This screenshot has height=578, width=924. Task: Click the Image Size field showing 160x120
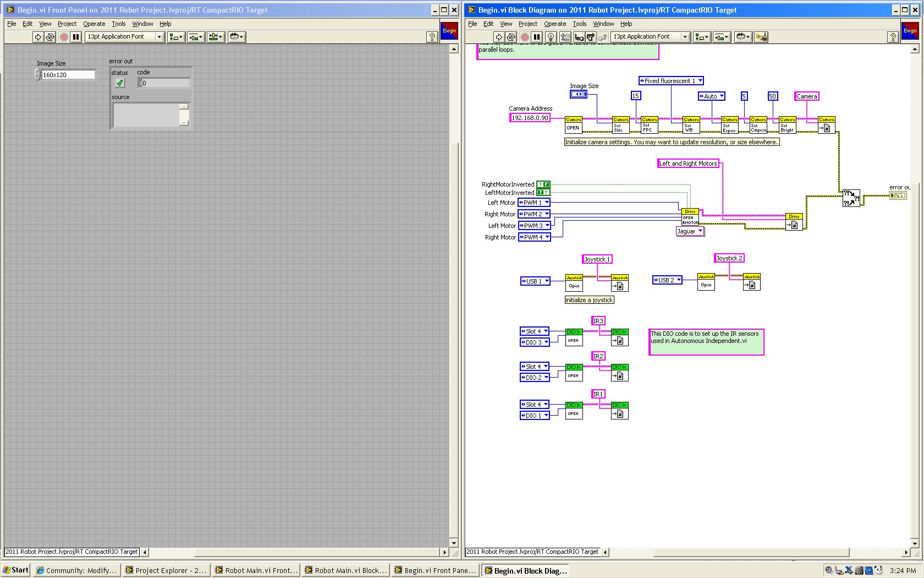[68, 75]
